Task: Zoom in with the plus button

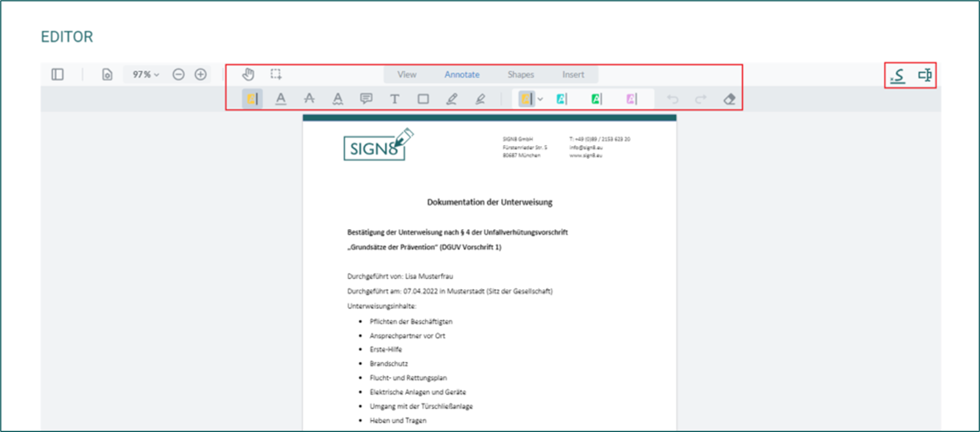Action: click(x=200, y=75)
